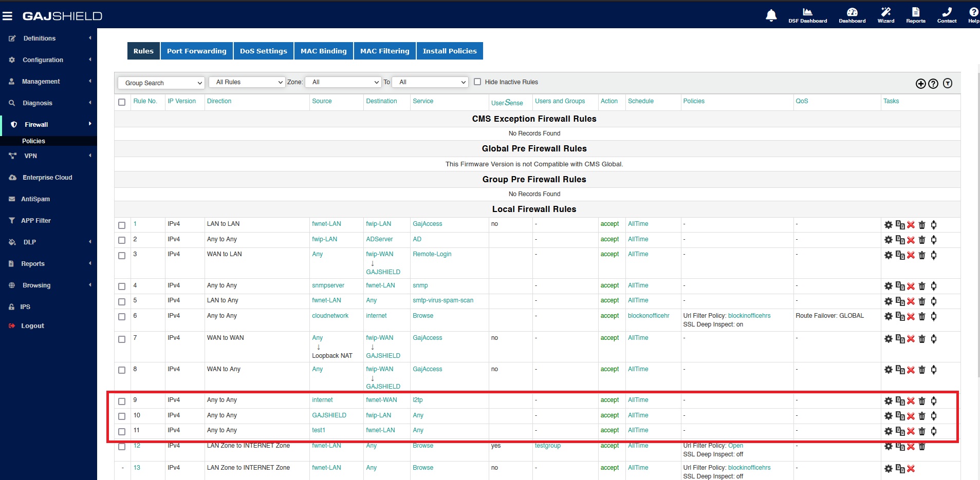Select rule 9 checkbox

tap(122, 401)
